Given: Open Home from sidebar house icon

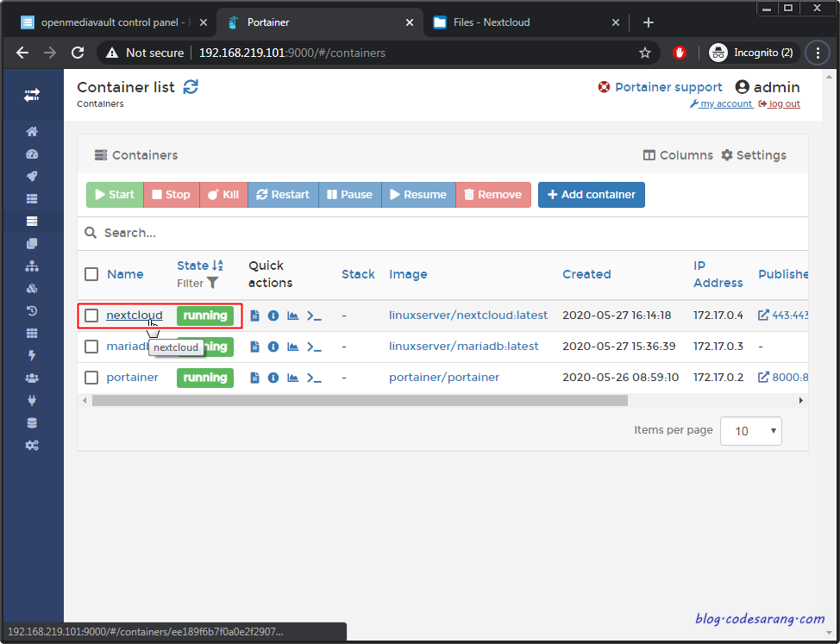Looking at the screenshot, I should pos(32,132).
